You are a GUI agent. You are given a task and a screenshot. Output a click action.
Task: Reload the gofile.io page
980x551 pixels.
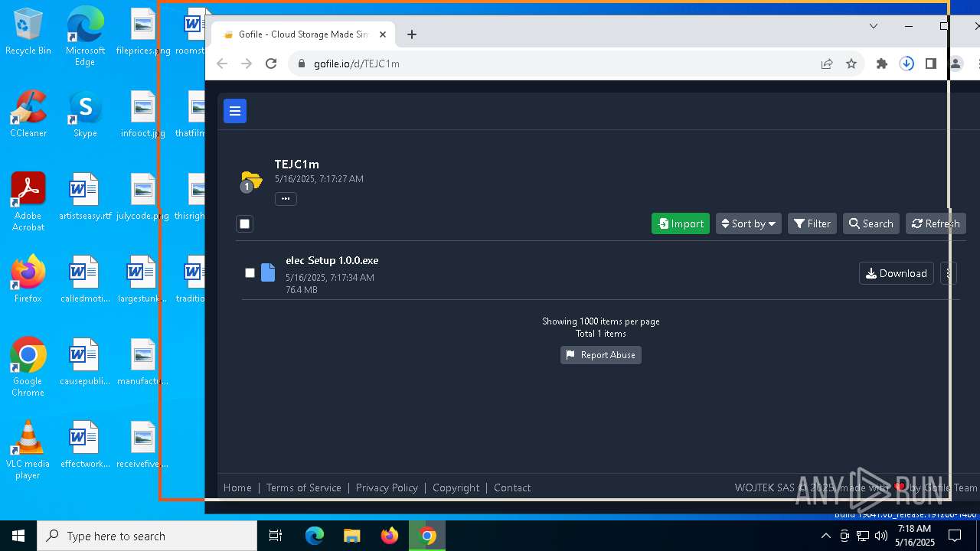pos(271,64)
